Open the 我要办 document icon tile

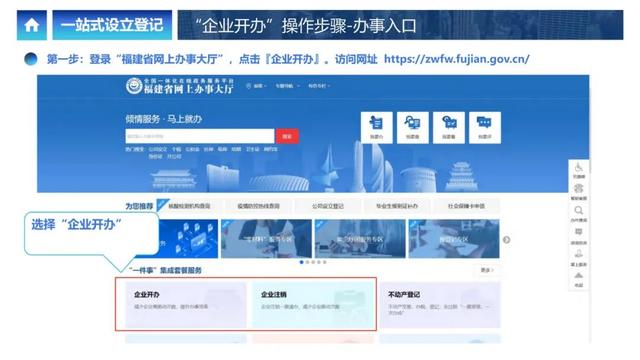[x=376, y=128]
